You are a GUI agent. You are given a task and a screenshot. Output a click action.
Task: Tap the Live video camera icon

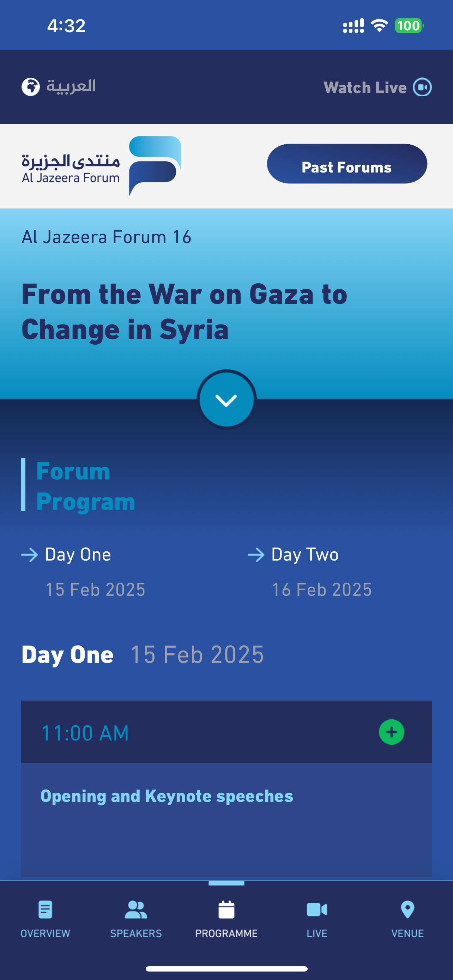click(317, 909)
